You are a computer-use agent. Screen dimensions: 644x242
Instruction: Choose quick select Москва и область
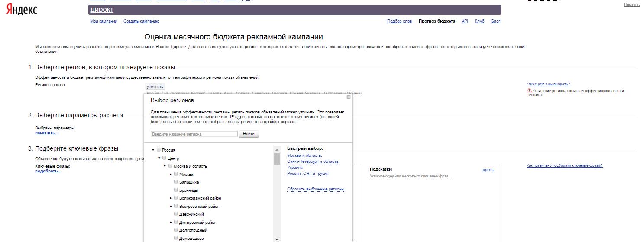pos(304,155)
